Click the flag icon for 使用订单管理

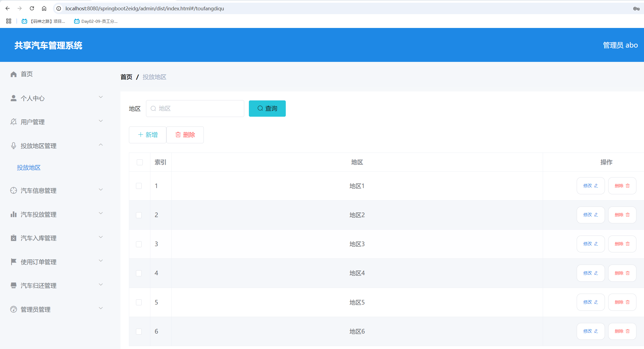tap(14, 262)
